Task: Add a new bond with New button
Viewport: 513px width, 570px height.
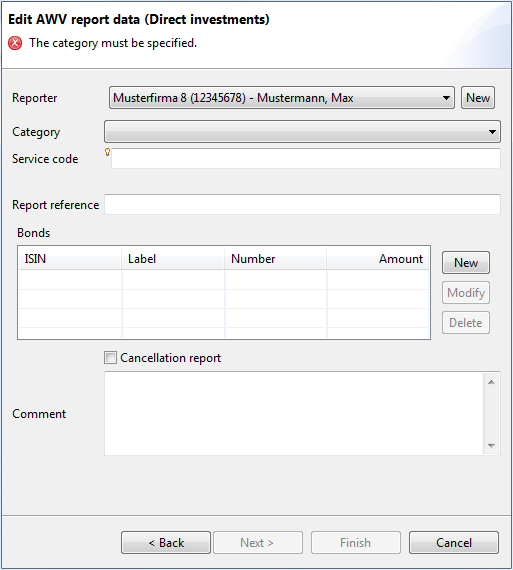Action: pos(466,262)
